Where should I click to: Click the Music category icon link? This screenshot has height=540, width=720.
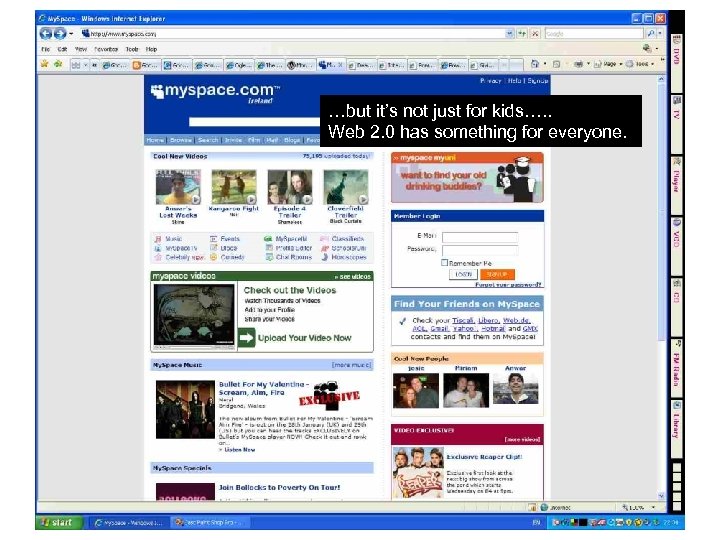[x=158, y=239]
